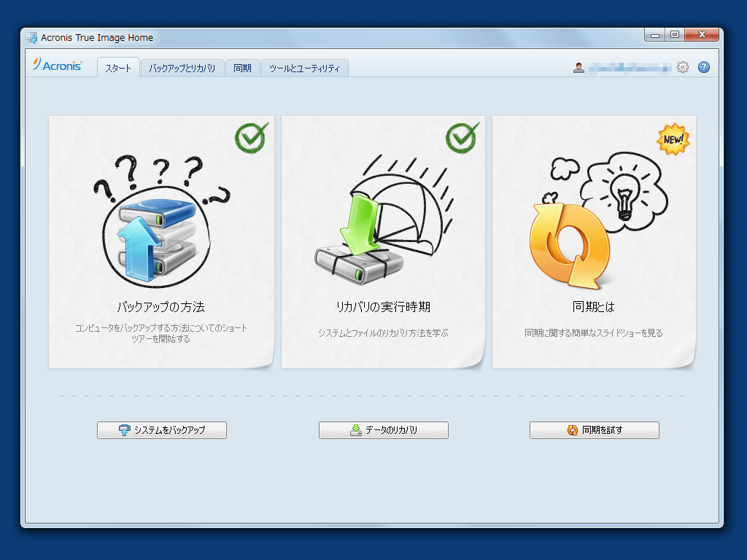Click the システムをバックアップ button
This screenshot has width=747, height=560.
coord(162,430)
